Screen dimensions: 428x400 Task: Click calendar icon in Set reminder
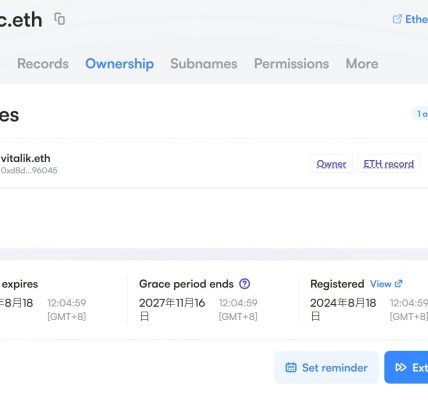291,367
